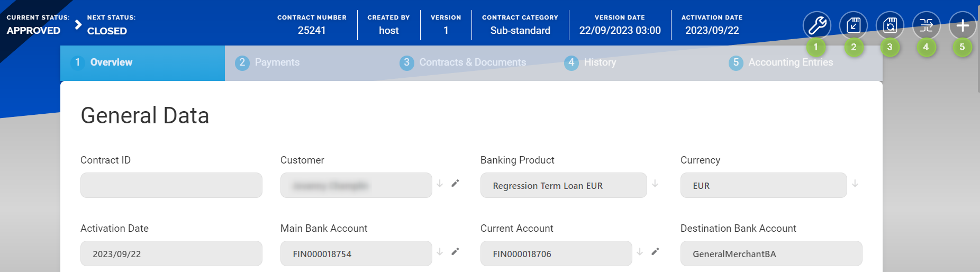Switch to the Payments tab
This screenshot has height=272, width=980.
pos(277,62)
